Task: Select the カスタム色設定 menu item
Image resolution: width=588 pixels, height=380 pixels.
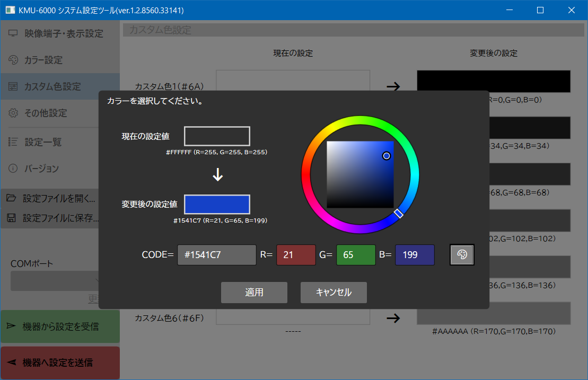Action: [52, 87]
